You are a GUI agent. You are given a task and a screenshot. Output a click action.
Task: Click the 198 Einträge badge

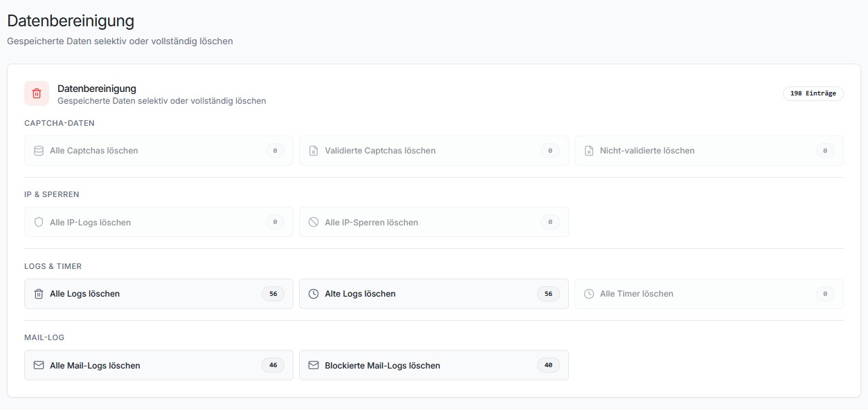[813, 93]
